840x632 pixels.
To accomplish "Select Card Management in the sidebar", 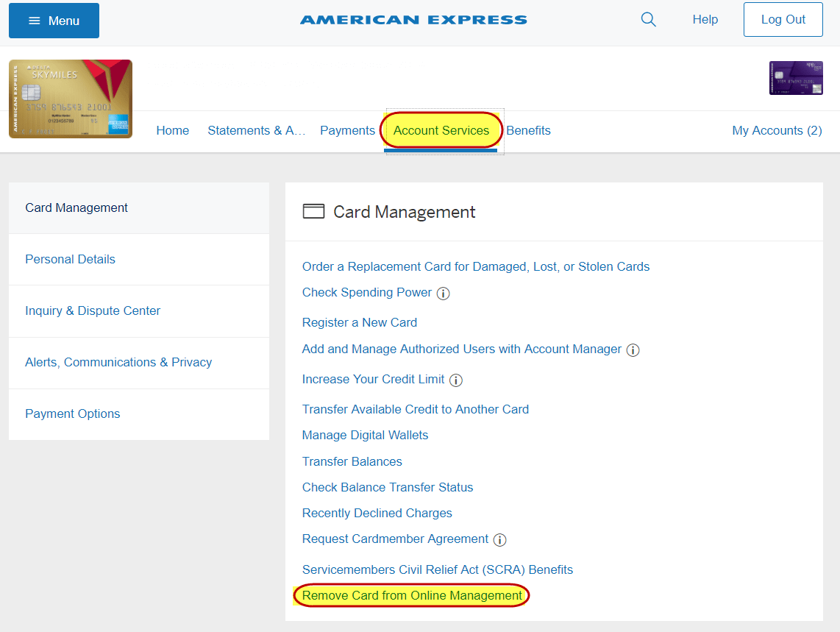I will 139,208.
